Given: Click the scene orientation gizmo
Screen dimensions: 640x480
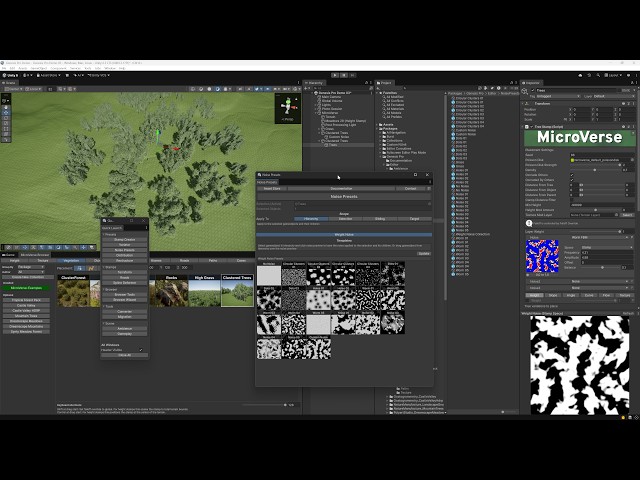Looking at the screenshot, I should point(288,106).
